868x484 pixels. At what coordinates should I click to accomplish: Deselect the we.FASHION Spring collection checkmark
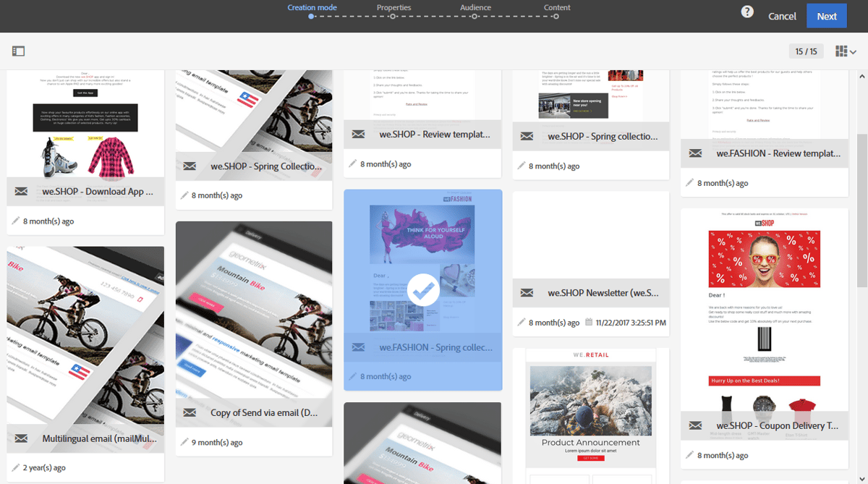point(422,289)
